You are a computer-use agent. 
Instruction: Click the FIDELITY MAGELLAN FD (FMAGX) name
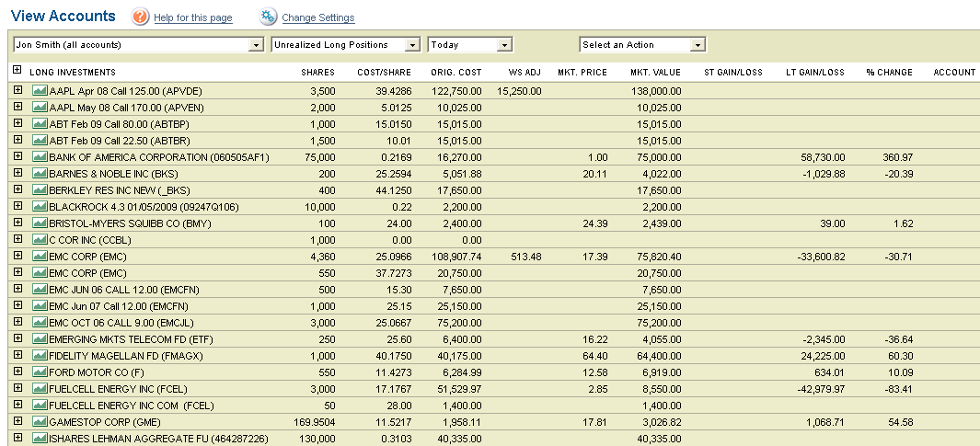pos(126,357)
